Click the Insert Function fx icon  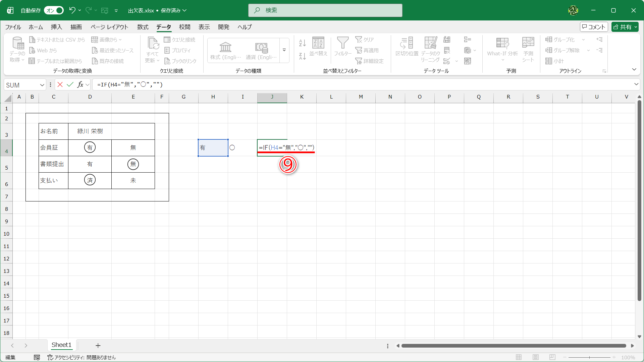point(80,84)
